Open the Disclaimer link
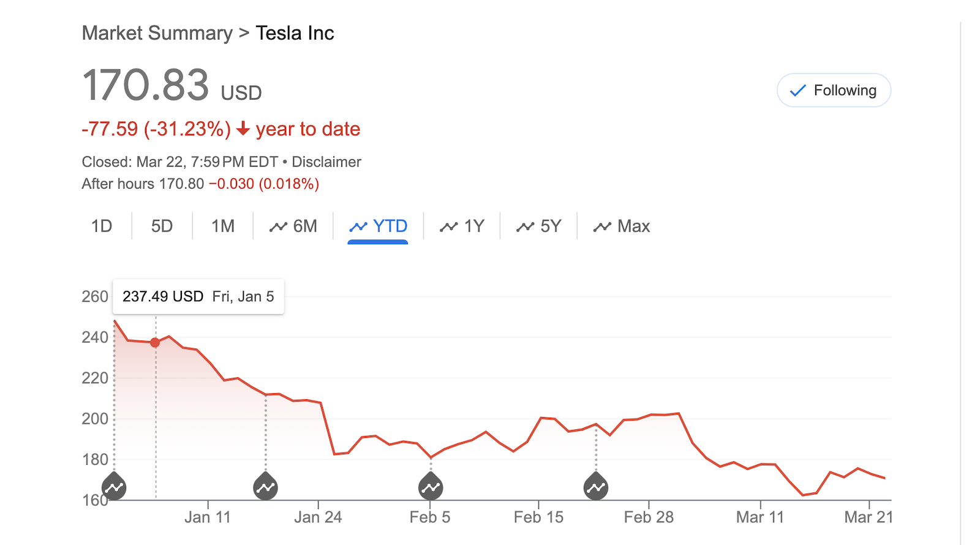 326,162
